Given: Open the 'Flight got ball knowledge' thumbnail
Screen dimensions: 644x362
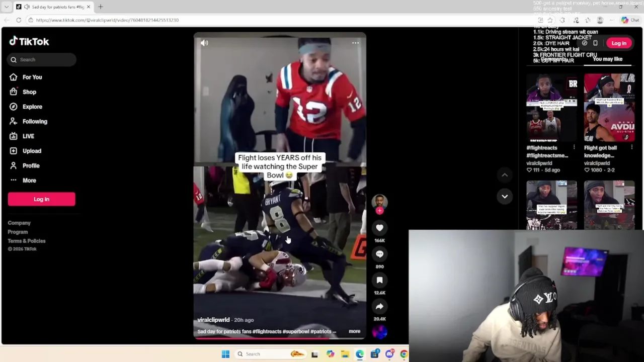Looking at the screenshot, I should pos(609,108).
